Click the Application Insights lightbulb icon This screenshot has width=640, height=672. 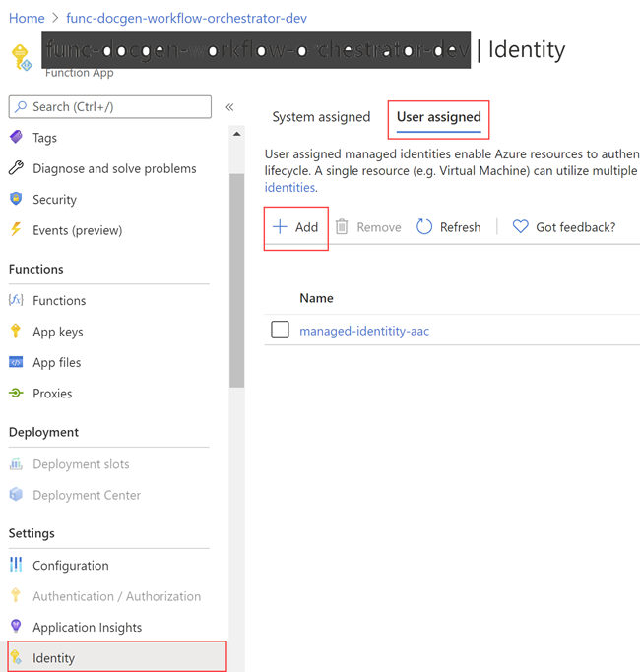pos(16,626)
